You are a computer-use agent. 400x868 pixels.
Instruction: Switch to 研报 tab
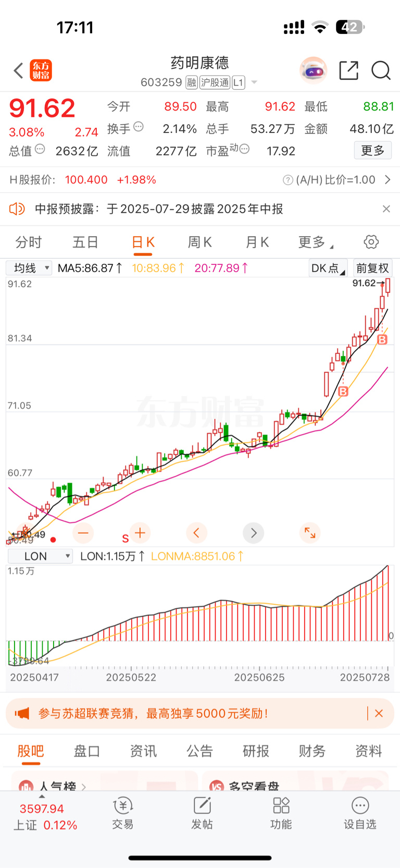click(x=256, y=751)
